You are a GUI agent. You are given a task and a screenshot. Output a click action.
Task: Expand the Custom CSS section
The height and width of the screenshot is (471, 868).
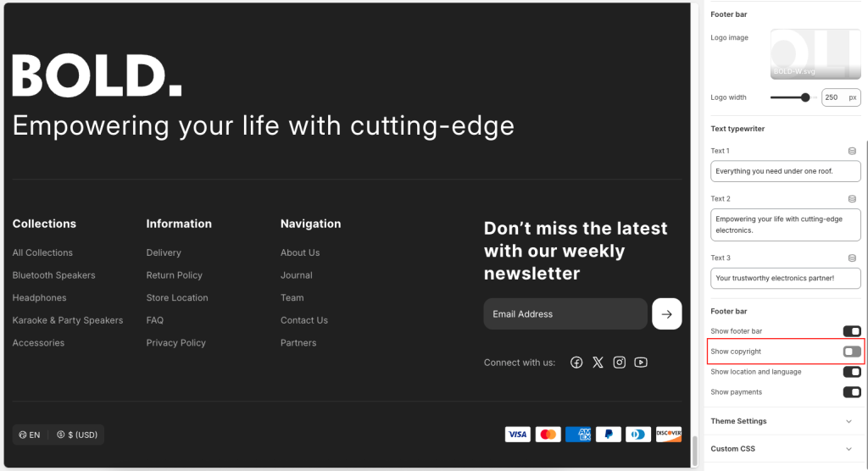click(782, 449)
